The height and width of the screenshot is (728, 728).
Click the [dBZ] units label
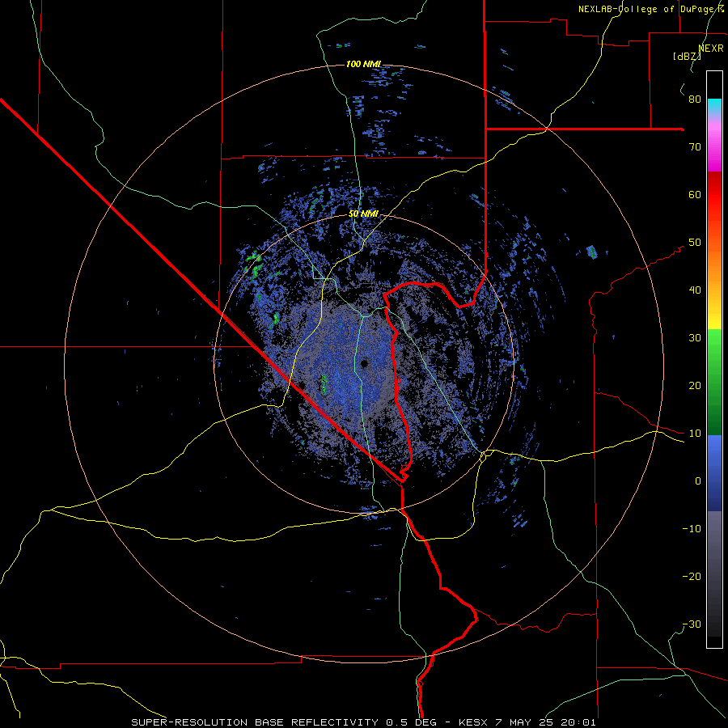coord(687,57)
